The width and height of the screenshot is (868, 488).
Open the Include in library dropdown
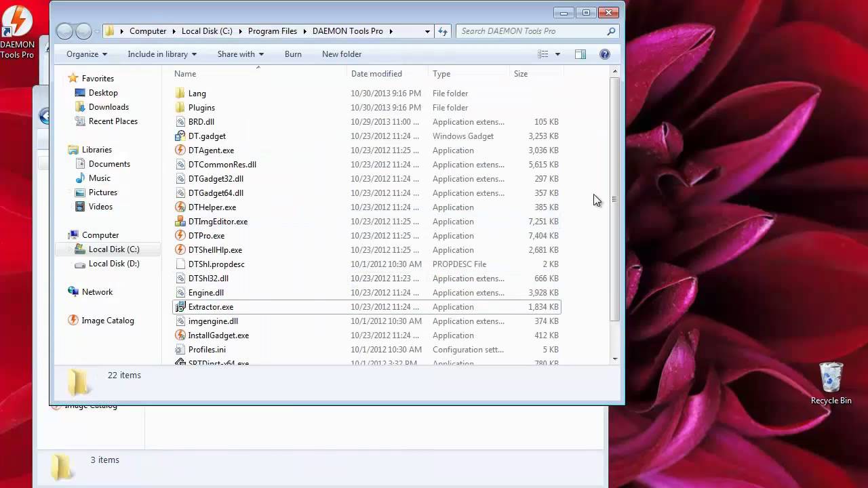pos(162,54)
